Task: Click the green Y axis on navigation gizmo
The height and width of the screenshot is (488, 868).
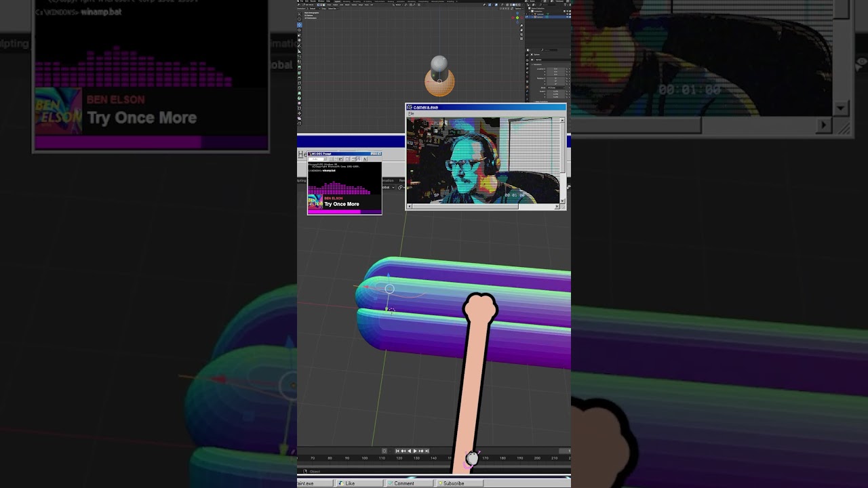Action: 517,18
